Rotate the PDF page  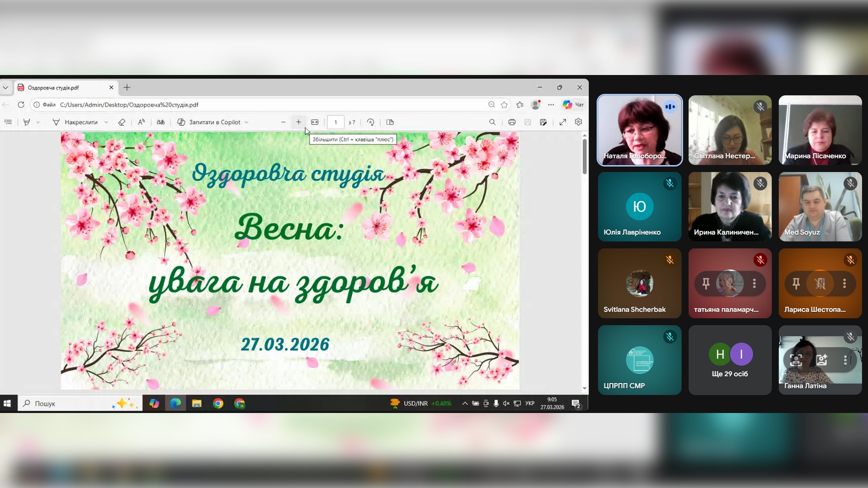(370, 122)
